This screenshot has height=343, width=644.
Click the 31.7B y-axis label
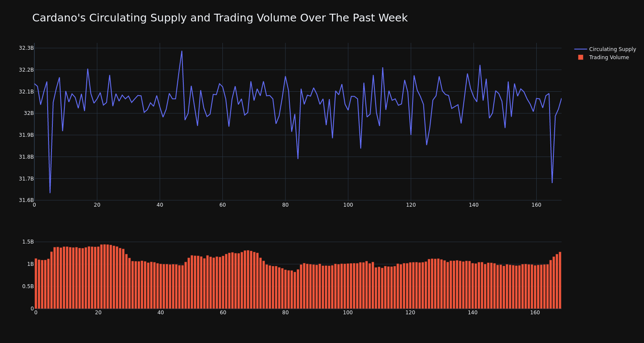click(26, 179)
